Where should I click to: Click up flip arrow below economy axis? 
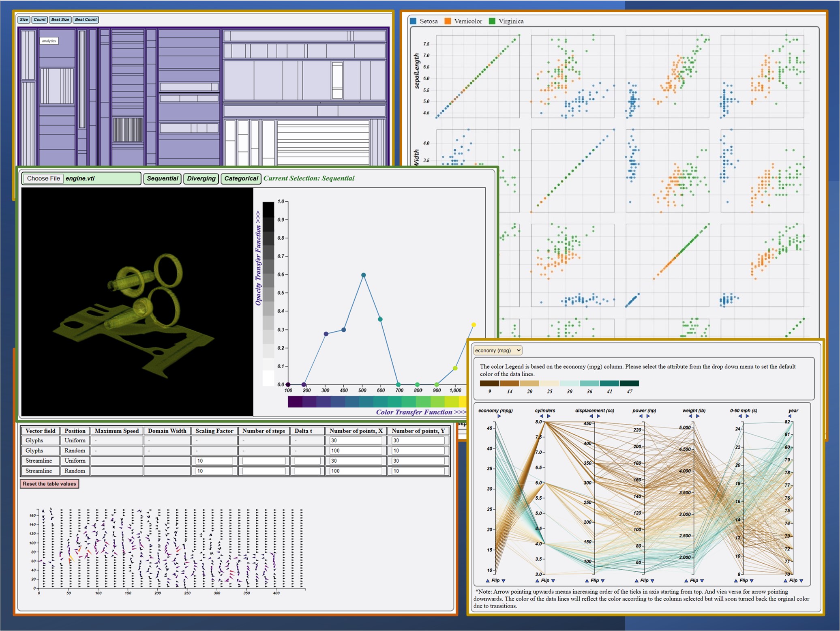click(x=488, y=581)
